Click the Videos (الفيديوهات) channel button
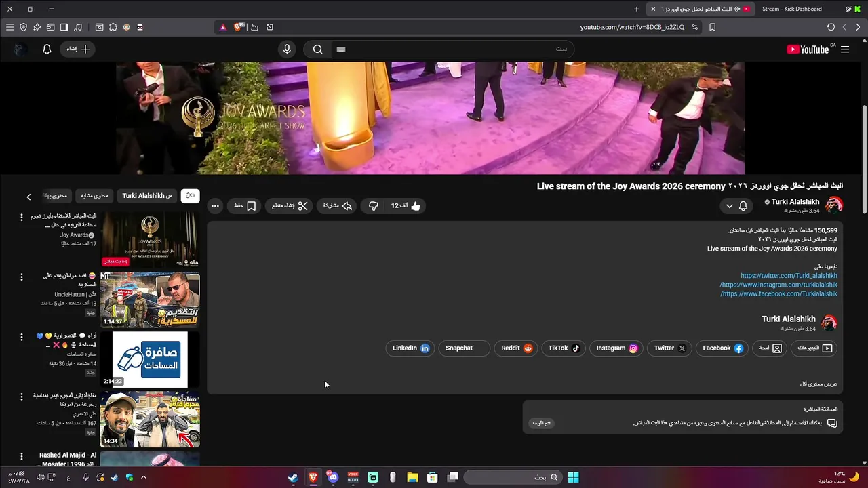Viewport: 868px width, 488px height. [x=814, y=348]
